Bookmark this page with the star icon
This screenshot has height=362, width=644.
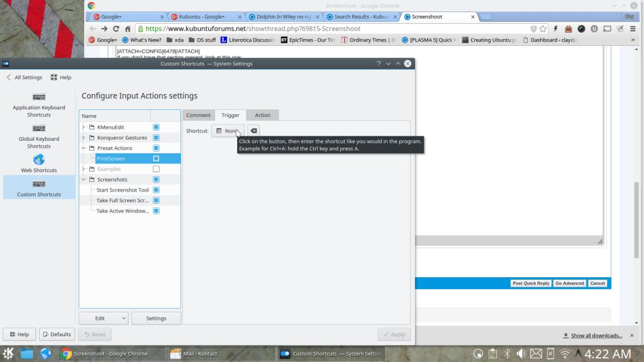pos(543,29)
